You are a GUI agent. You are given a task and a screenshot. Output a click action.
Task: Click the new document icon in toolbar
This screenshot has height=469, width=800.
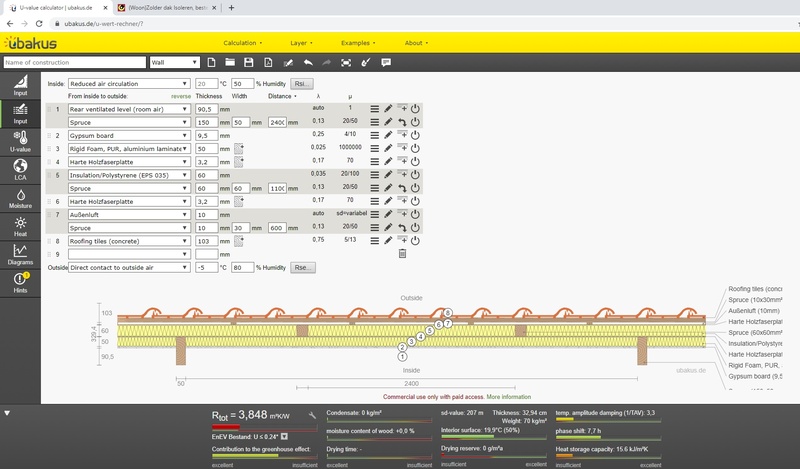211,62
